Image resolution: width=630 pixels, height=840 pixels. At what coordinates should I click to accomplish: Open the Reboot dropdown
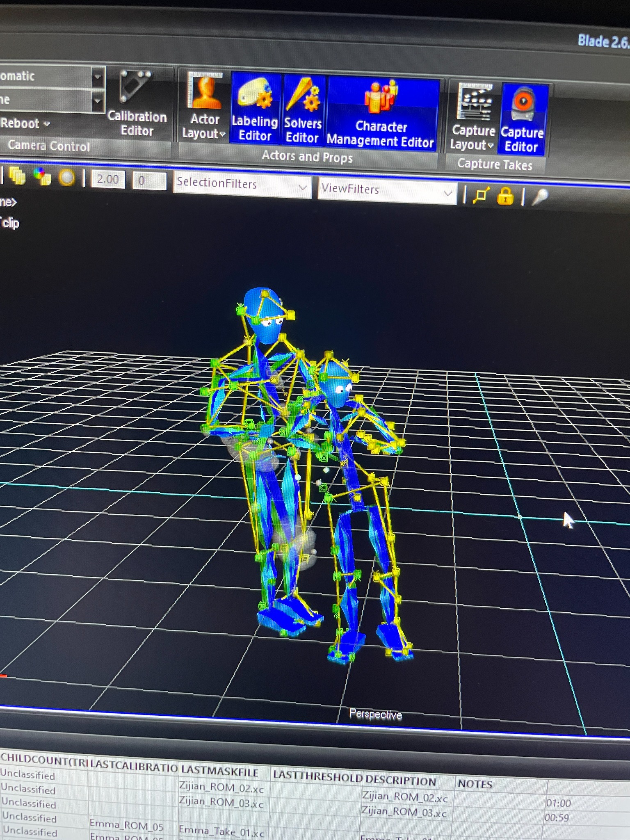(x=25, y=123)
